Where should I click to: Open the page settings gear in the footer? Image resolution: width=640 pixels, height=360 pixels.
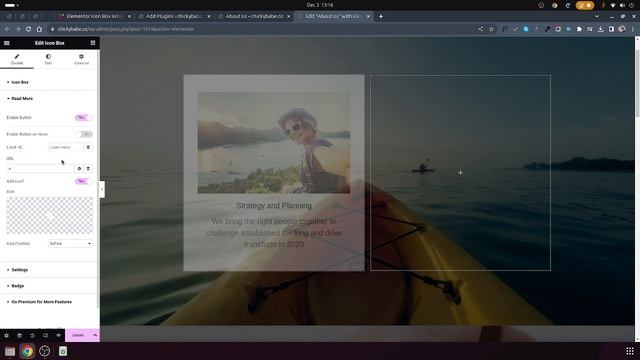[x=7, y=336]
